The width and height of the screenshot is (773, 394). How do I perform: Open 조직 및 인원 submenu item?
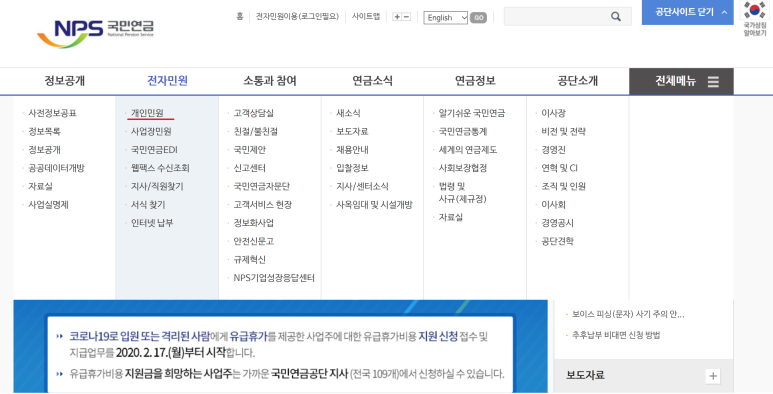click(563, 186)
